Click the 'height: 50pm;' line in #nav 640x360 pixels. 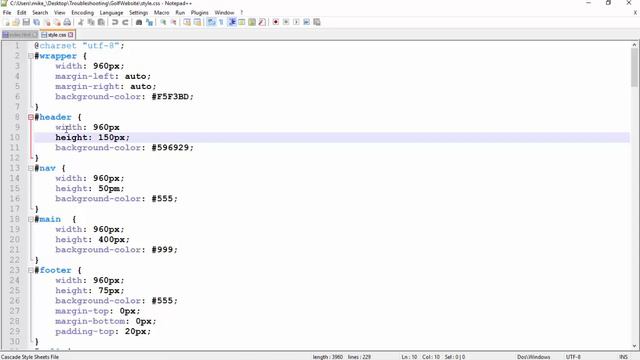pos(90,189)
